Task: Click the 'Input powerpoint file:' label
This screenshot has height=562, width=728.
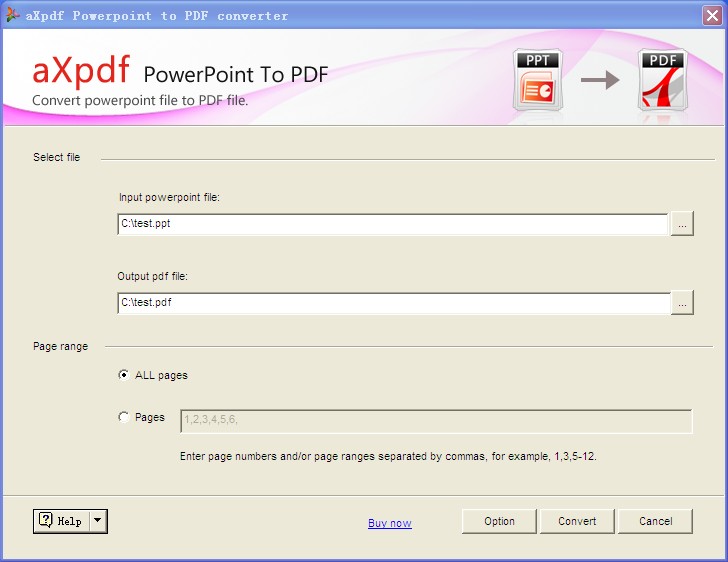Action: pyautogui.click(x=169, y=197)
